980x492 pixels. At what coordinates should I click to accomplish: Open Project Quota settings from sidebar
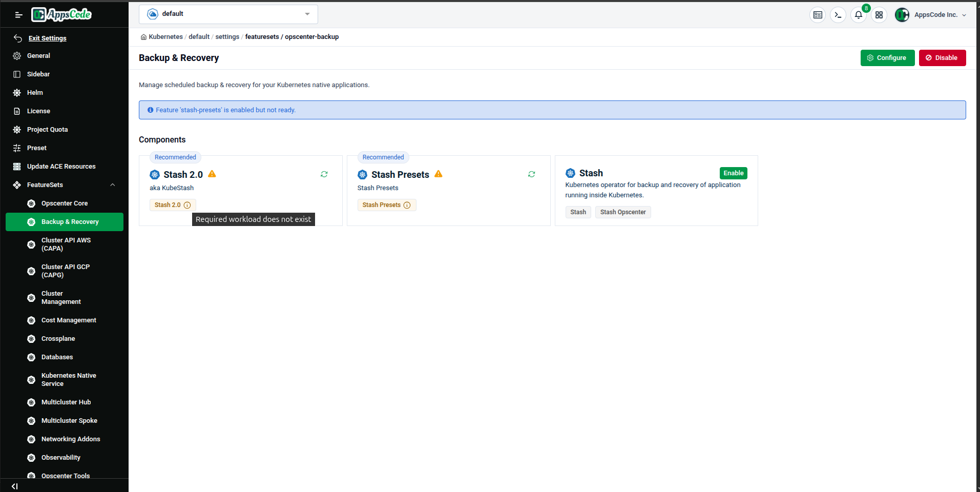click(47, 129)
